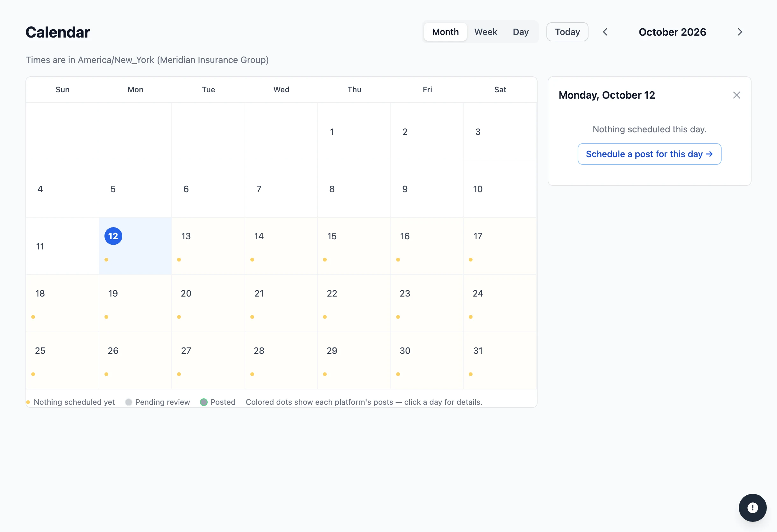Screen dimensions: 777x532
Task: Select day 20 in the grid
Action: [208, 304]
